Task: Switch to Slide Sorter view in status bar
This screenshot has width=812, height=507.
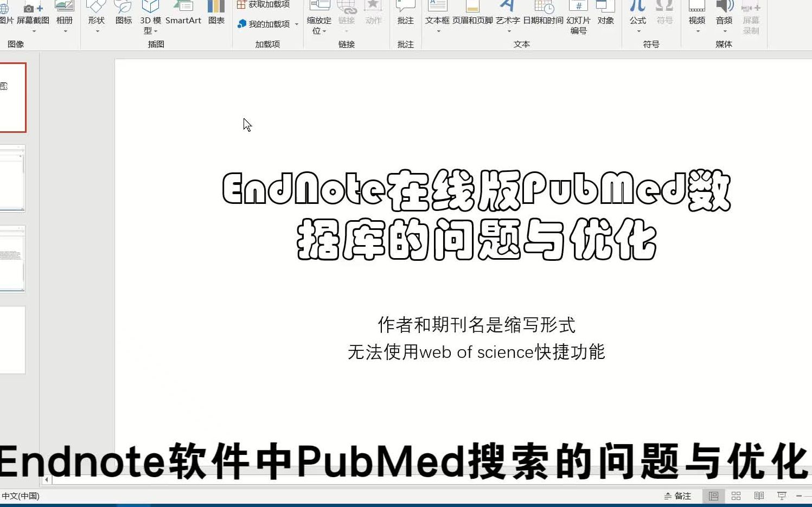Action: [x=736, y=495]
